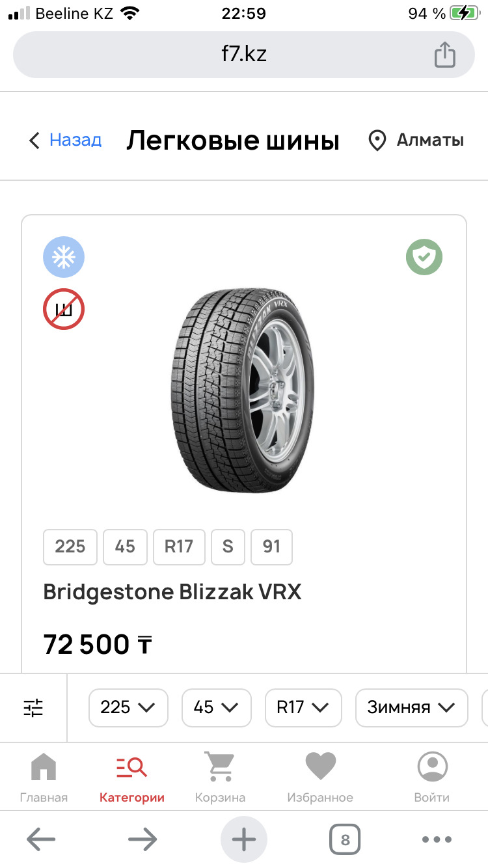
Task: Tap the winter snowflake badge icon
Action: tap(64, 258)
